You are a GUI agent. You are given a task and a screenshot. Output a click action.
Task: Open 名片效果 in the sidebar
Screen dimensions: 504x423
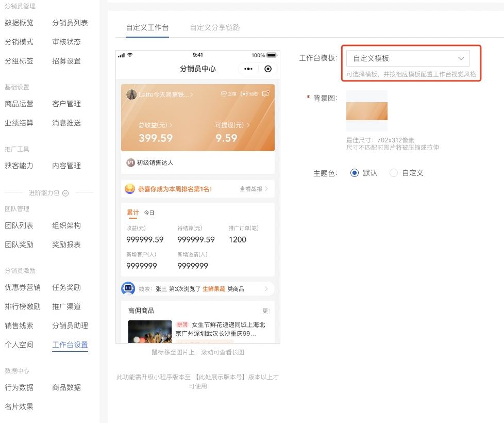tap(19, 406)
